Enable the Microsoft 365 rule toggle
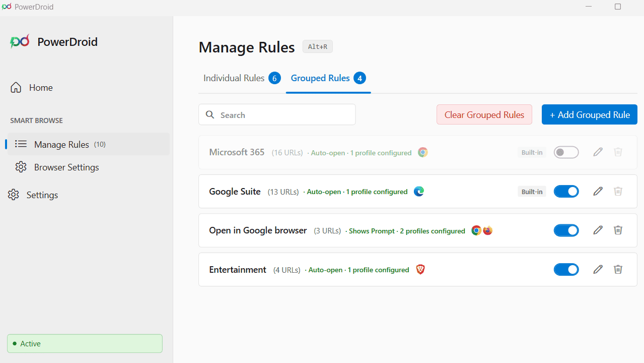644x363 pixels. click(x=566, y=152)
